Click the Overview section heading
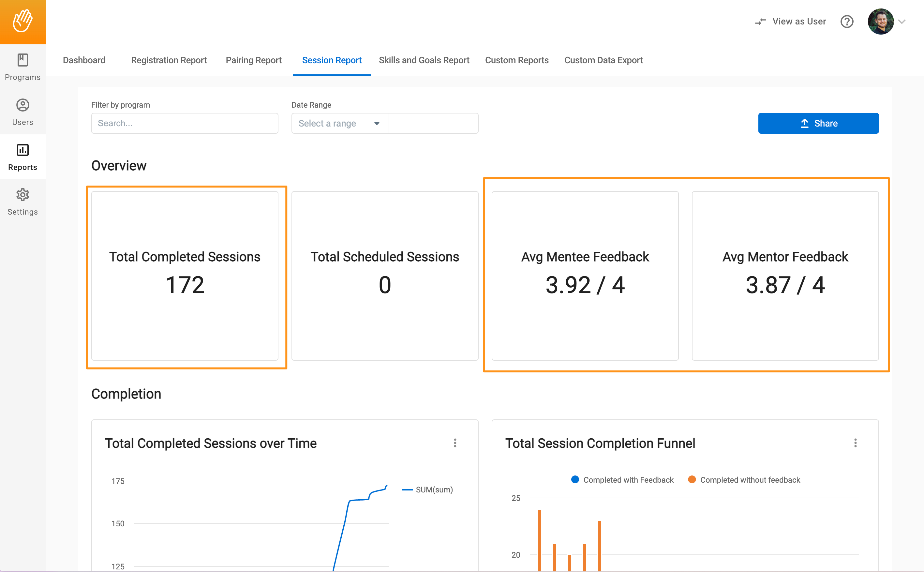The image size is (924, 572). pyautogui.click(x=119, y=166)
